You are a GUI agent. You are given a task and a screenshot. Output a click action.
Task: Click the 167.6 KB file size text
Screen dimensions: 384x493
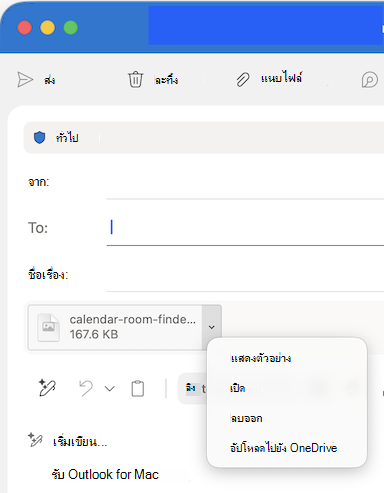94,334
